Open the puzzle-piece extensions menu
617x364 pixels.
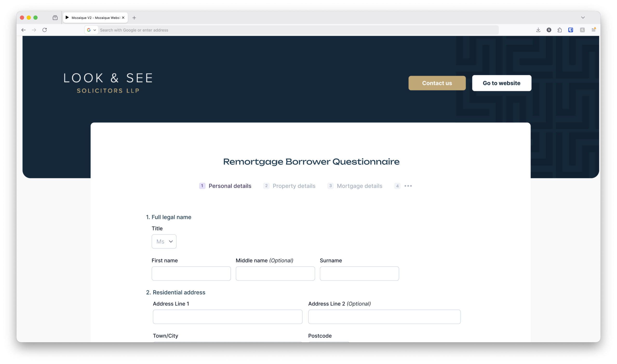[560, 30]
